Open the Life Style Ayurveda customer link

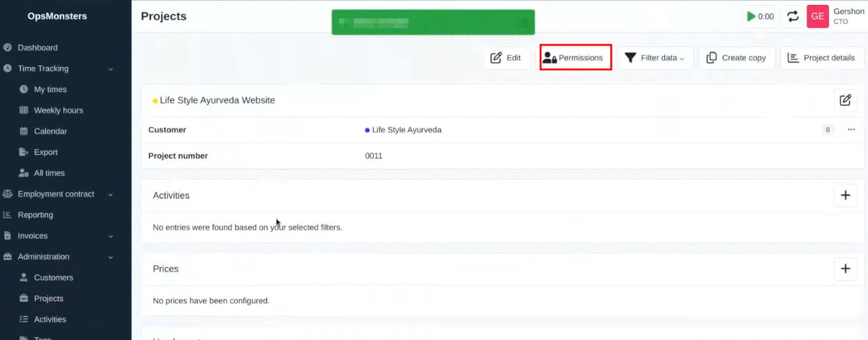(406, 130)
